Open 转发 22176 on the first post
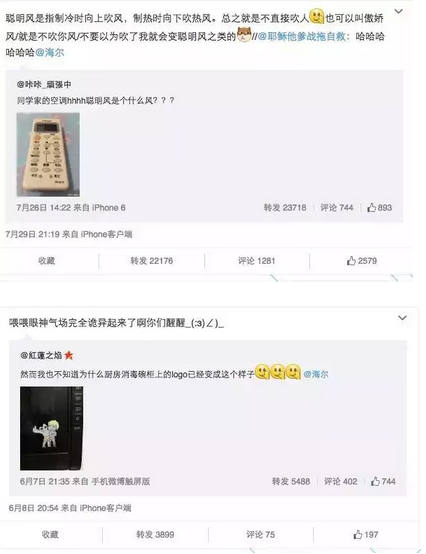 click(x=152, y=261)
